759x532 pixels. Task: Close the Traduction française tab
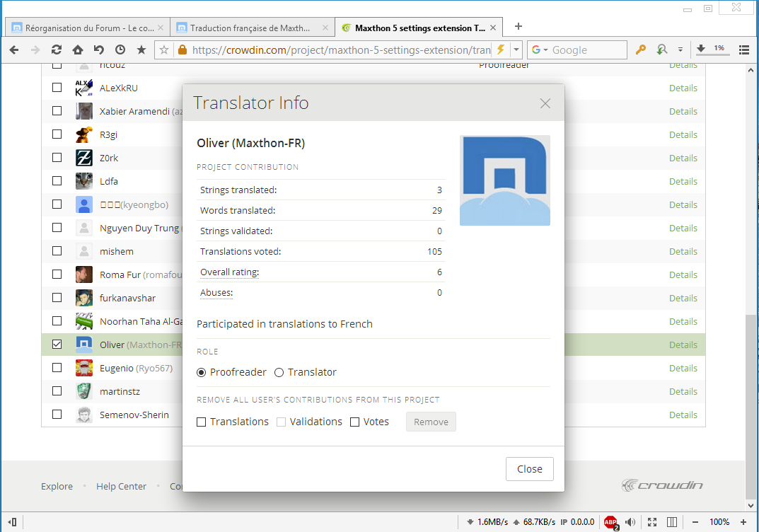pos(325,28)
